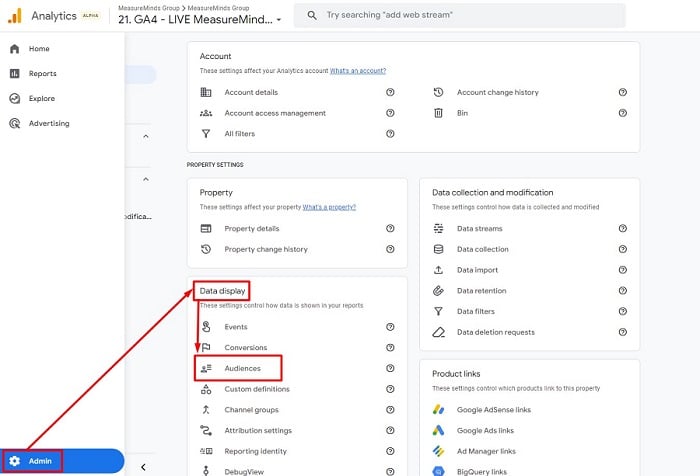Open help for Audiences
This screenshot has height=476, width=700.
click(390, 368)
